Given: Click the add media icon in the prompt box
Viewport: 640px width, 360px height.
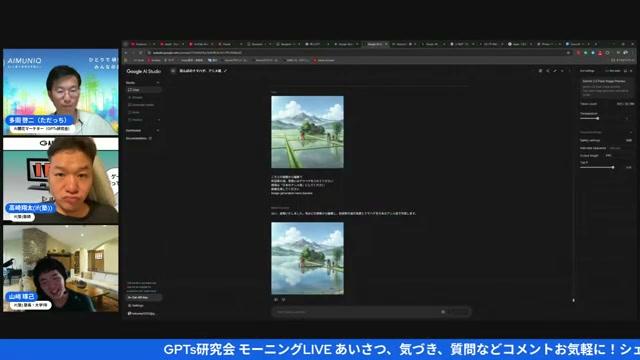Looking at the screenshot, I should pos(443,312).
